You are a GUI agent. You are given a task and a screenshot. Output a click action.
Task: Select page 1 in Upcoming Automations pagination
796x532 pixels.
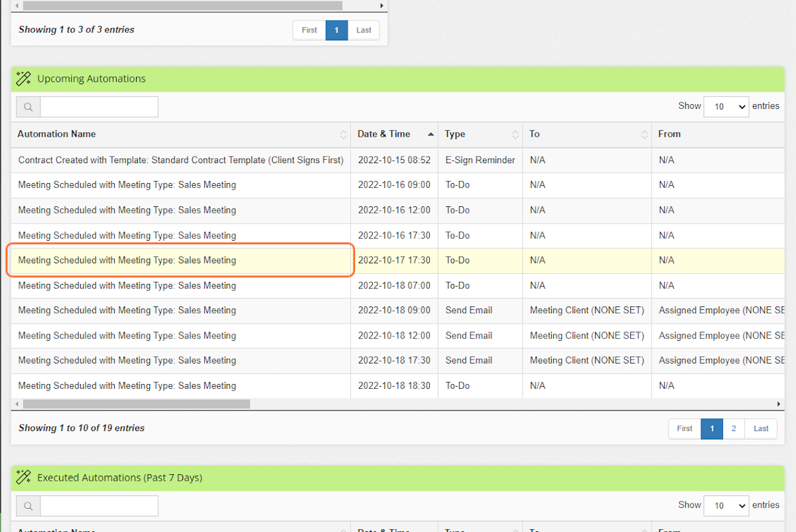712,429
